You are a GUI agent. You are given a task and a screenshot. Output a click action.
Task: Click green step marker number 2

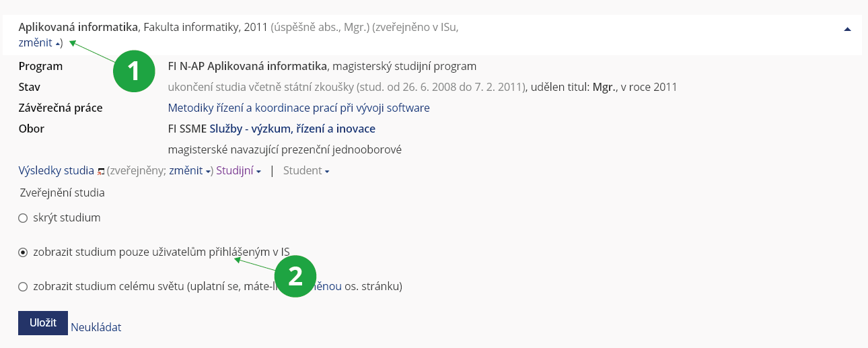[295, 276]
